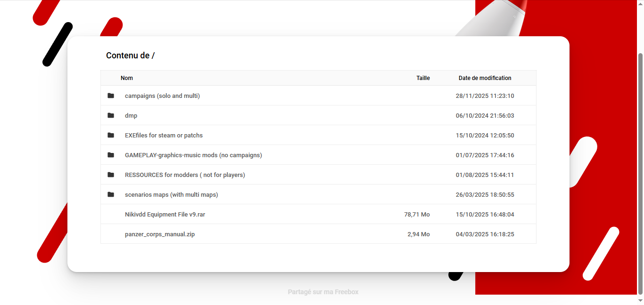Click the Nom column header

point(127,78)
